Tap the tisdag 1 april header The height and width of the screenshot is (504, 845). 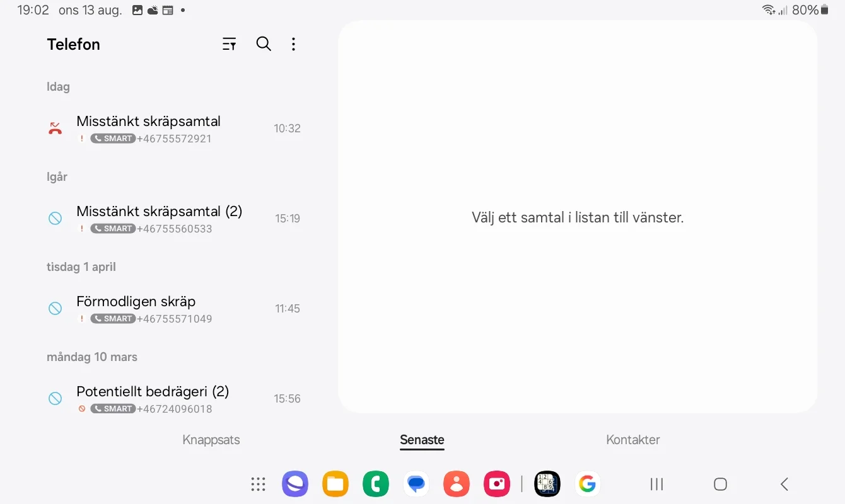[81, 267]
